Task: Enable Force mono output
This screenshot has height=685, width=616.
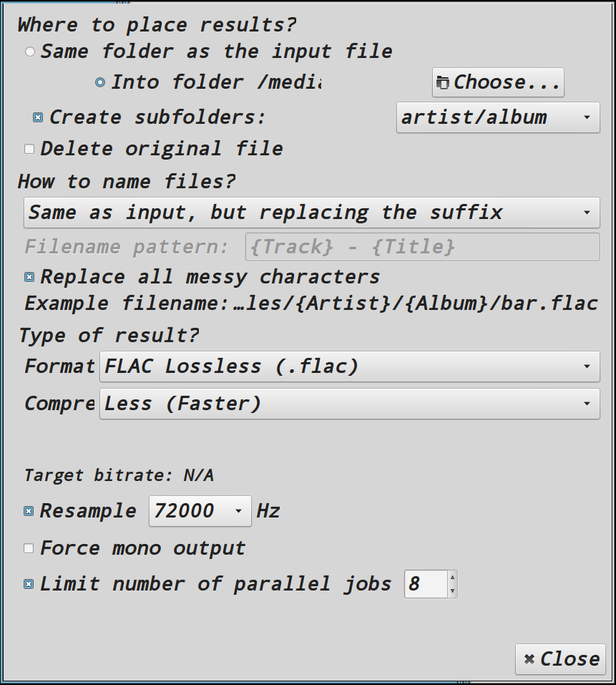Action: pyautogui.click(x=29, y=548)
